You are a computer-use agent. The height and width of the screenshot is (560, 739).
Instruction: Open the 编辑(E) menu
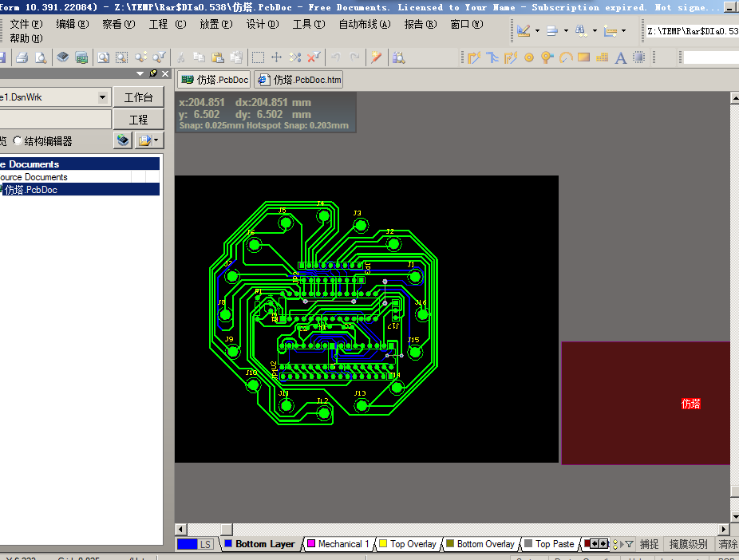coord(72,24)
